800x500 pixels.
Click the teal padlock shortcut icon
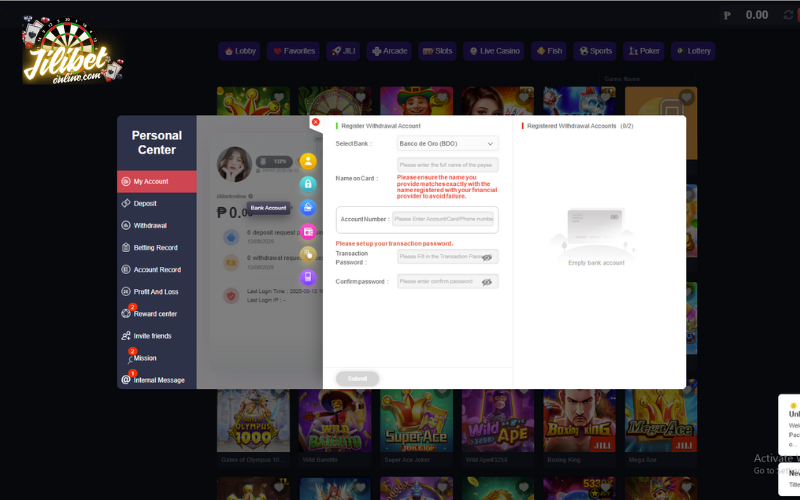coord(308,184)
